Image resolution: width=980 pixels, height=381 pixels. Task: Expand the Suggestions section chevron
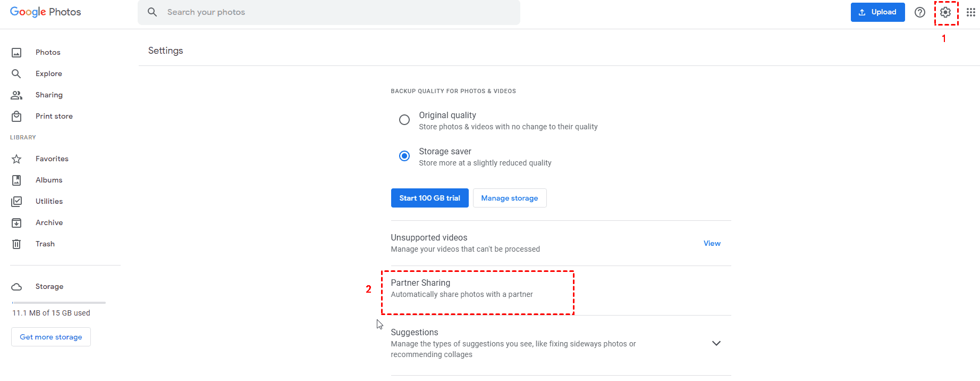[716, 343]
